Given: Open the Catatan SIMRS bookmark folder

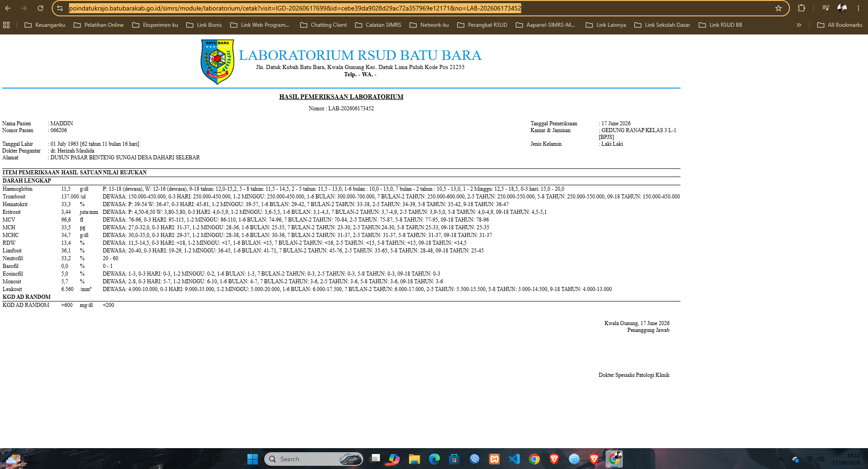Looking at the screenshot, I should pos(378,25).
